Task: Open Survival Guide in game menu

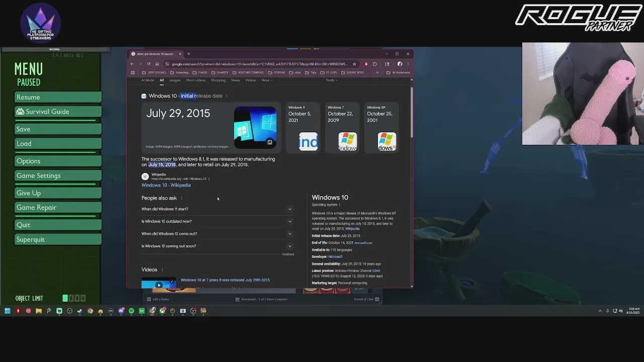Action: pos(58,112)
